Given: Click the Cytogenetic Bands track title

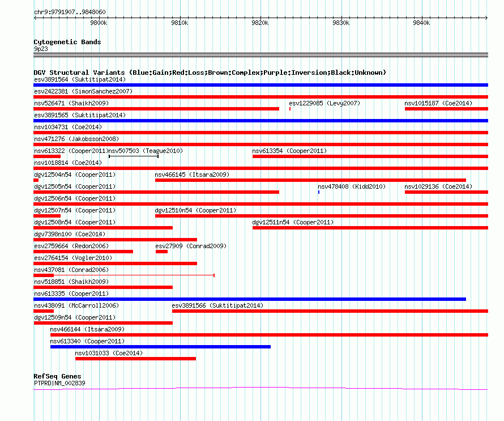Looking at the screenshot, I should [x=67, y=42].
